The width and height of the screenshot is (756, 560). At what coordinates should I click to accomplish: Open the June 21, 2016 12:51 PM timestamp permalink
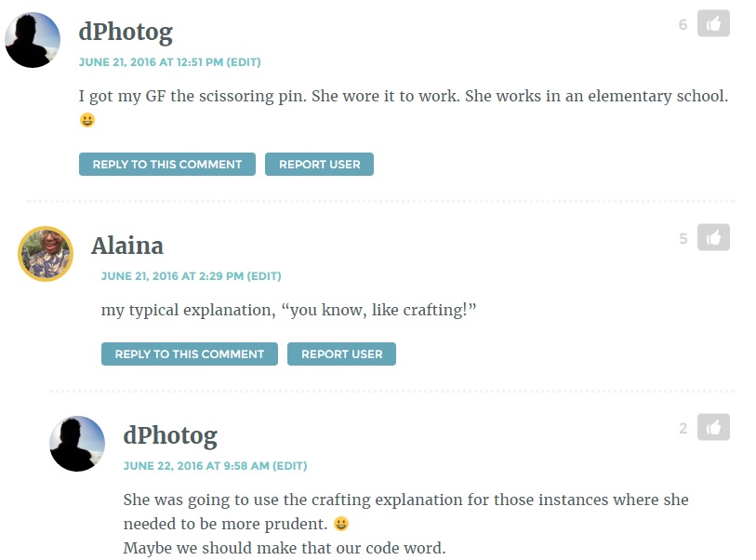151,62
